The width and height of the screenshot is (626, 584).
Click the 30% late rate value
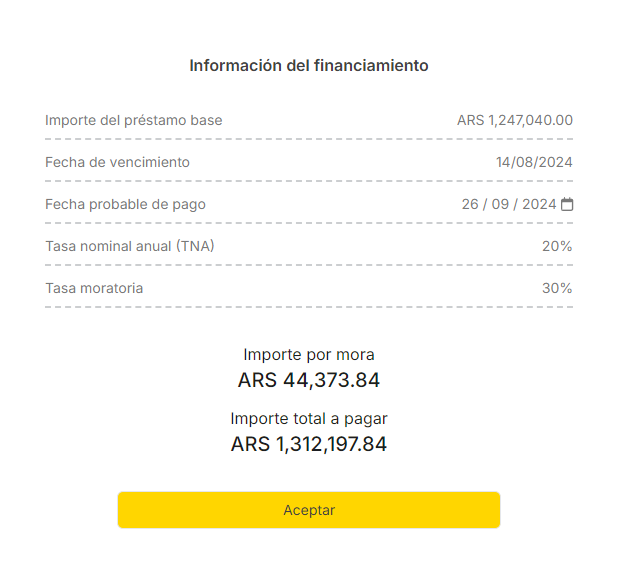tap(557, 288)
